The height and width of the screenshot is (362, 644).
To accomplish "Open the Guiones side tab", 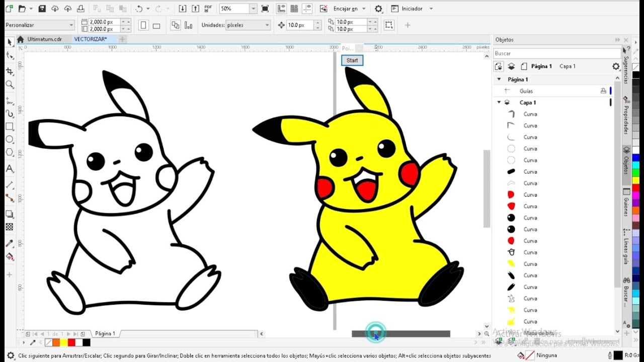I will [626, 203].
